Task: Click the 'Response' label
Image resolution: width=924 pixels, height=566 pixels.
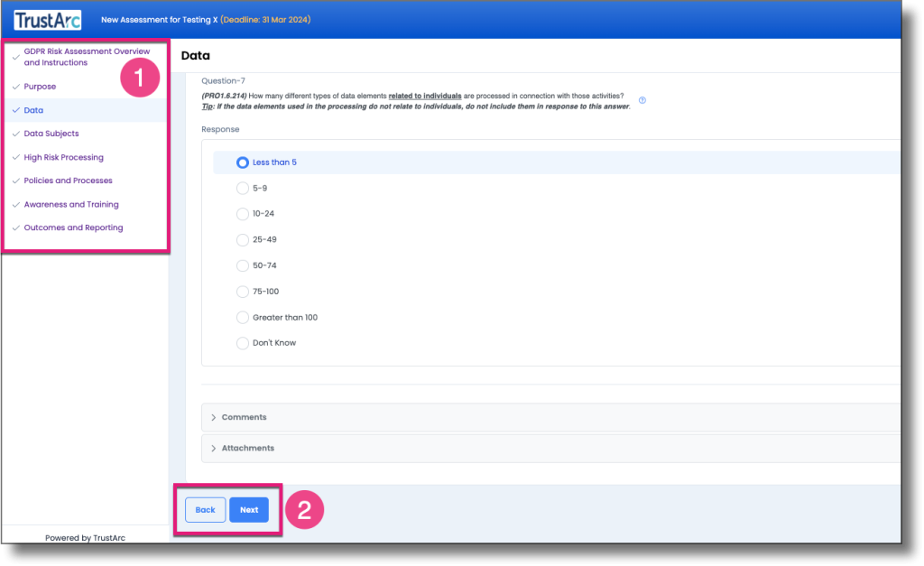Action: click(x=220, y=129)
